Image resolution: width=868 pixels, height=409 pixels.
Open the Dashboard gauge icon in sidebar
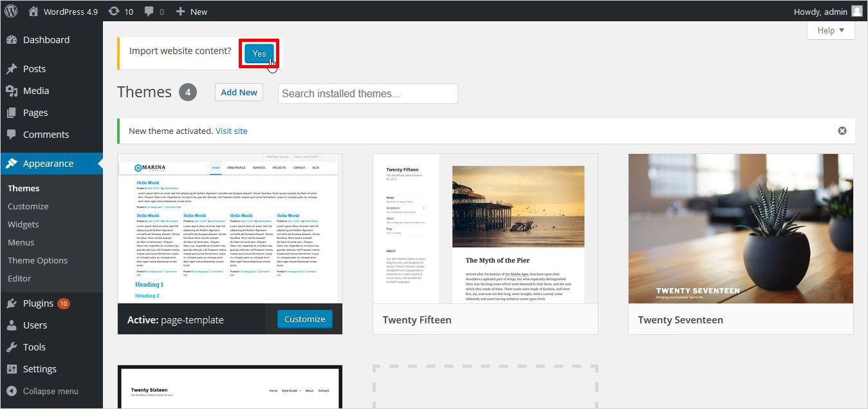tap(12, 40)
